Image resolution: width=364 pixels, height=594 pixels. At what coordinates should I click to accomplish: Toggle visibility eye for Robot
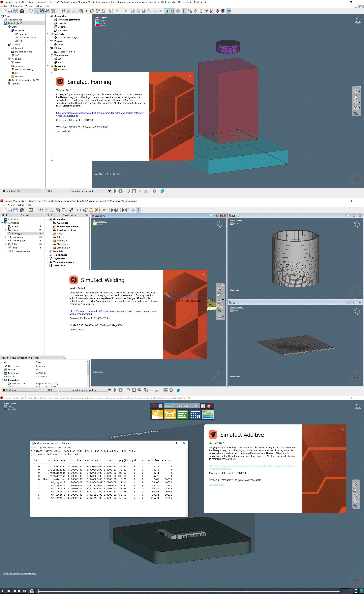click(x=41, y=244)
